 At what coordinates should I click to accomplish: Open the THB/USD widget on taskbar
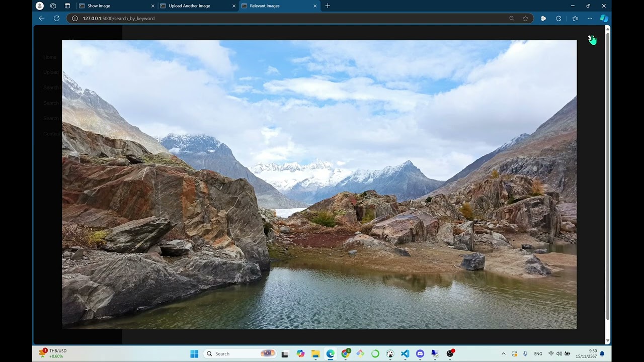click(53, 353)
